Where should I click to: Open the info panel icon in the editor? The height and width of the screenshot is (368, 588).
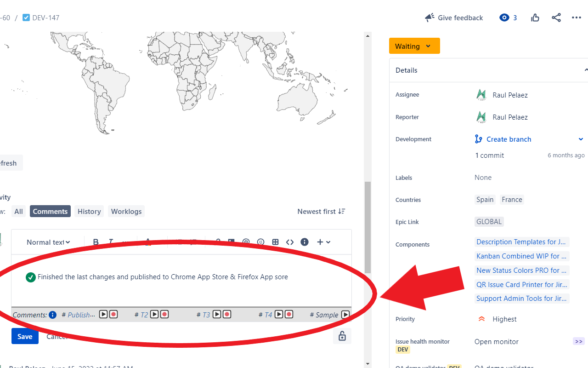pos(304,242)
